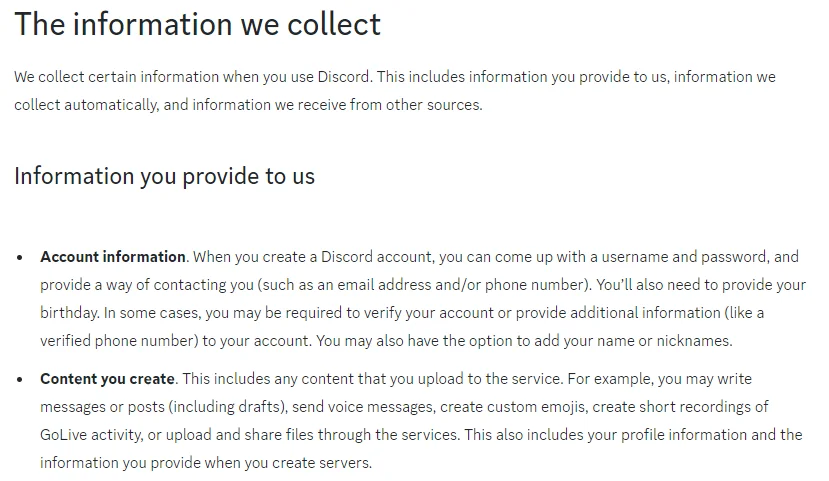Image resolution: width=829 pixels, height=481 pixels.
Task: Click the bullet before "Account information"
Action: [x=20, y=258]
